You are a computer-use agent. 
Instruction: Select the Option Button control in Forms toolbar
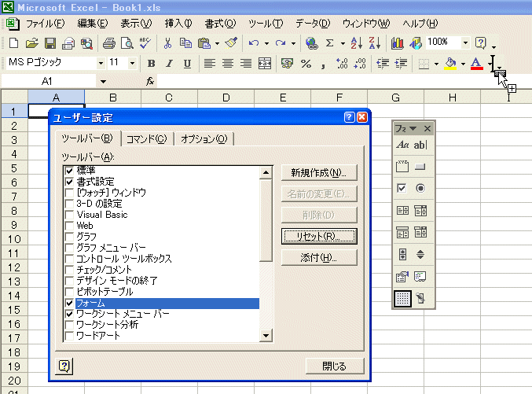pyautogui.click(x=420, y=188)
